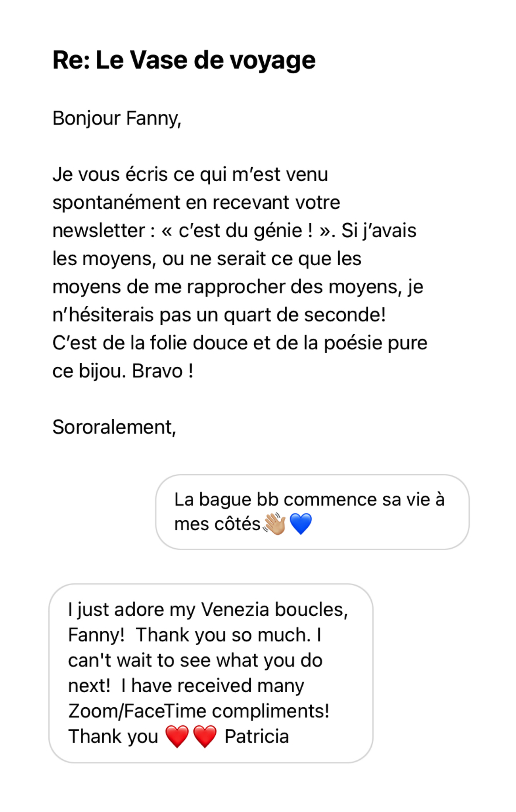This screenshot has height=812, width=516.
Task: Click the waving hand emoji
Action: tap(274, 524)
